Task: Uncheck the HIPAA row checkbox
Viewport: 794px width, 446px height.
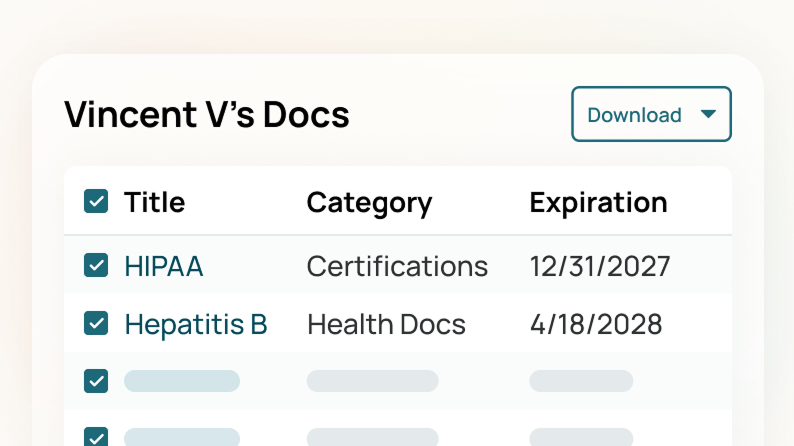Action: click(x=96, y=265)
